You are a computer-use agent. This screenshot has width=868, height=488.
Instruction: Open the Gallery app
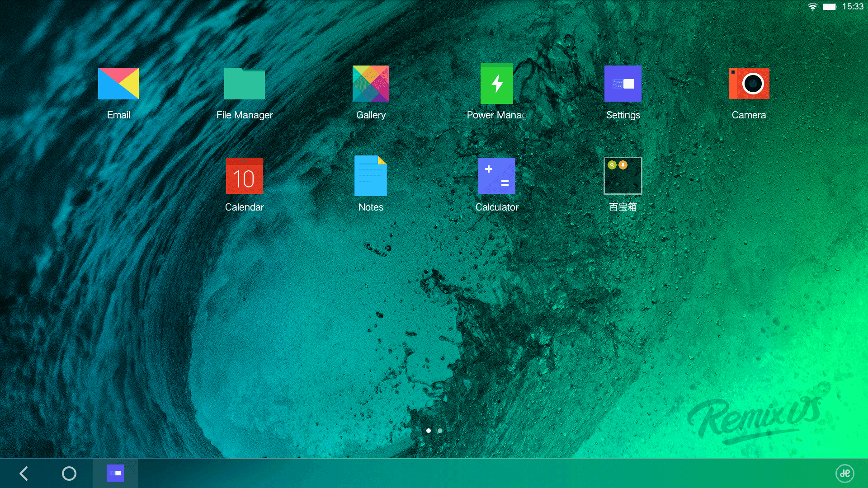coord(371,84)
